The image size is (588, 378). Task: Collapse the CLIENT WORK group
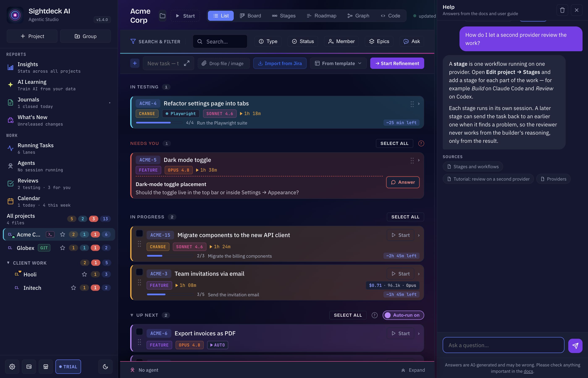tap(8, 263)
